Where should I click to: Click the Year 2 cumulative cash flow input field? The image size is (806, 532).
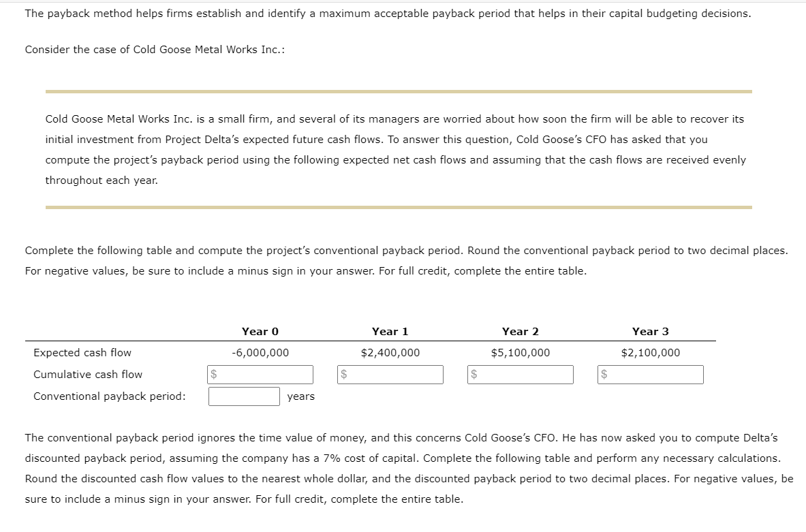coord(521,374)
